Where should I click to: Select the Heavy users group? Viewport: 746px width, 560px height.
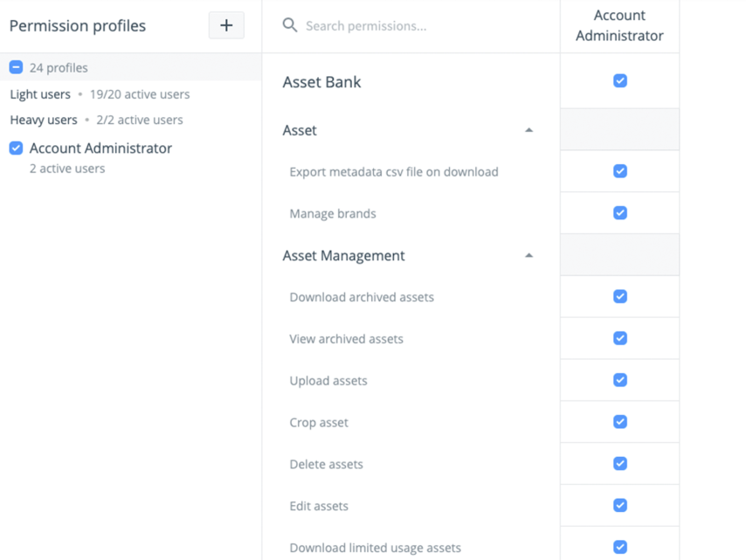tap(44, 121)
